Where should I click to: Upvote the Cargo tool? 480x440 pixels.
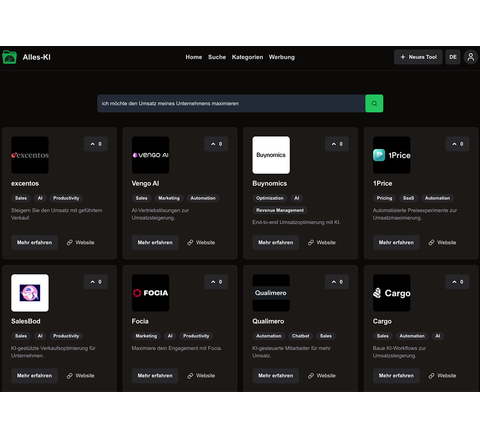tap(457, 282)
